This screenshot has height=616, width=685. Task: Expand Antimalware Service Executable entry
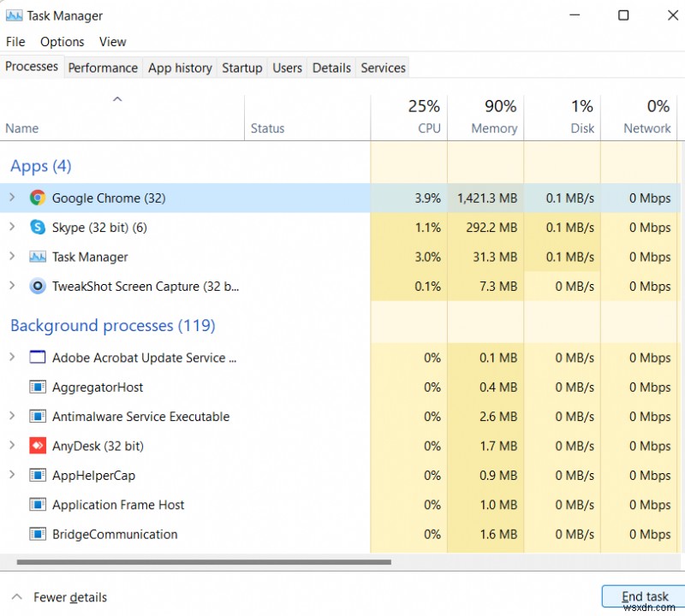12,416
